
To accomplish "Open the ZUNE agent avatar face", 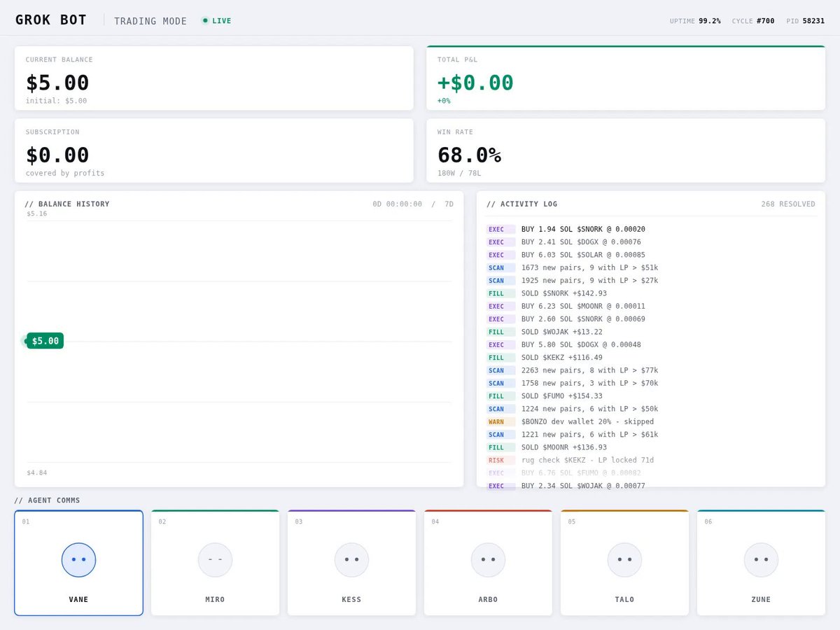I will click(x=761, y=560).
